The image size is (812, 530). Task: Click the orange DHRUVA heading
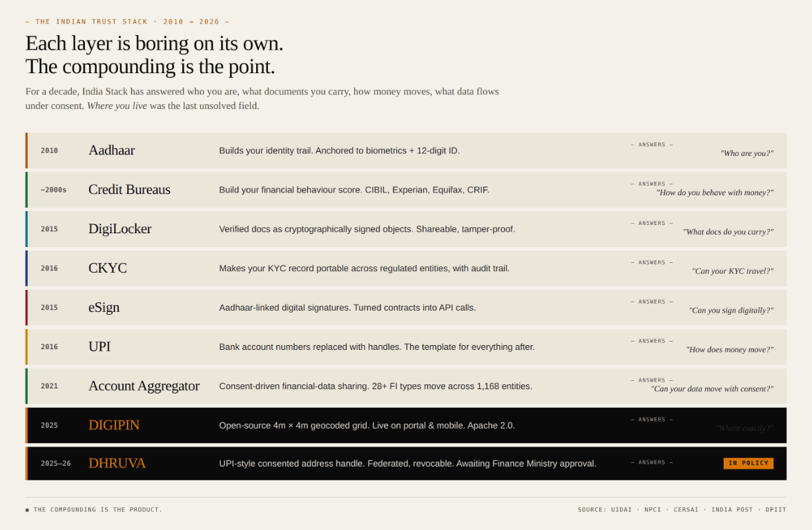pyautogui.click(x=117, y=463)
